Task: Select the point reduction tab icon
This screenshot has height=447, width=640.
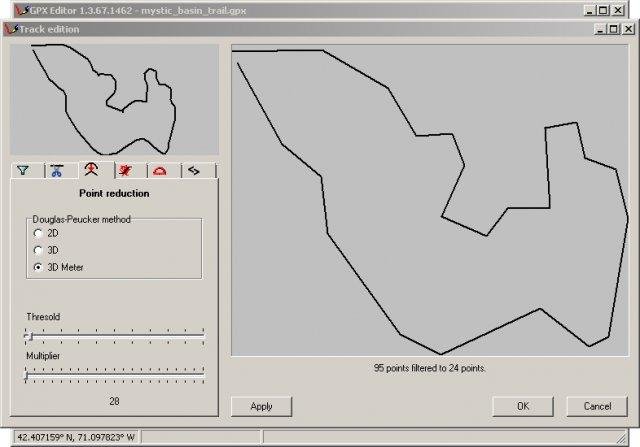Action: coord(91,169)
